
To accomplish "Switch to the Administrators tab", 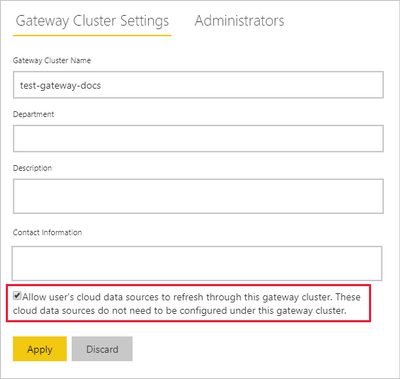I will coord(239,21).
